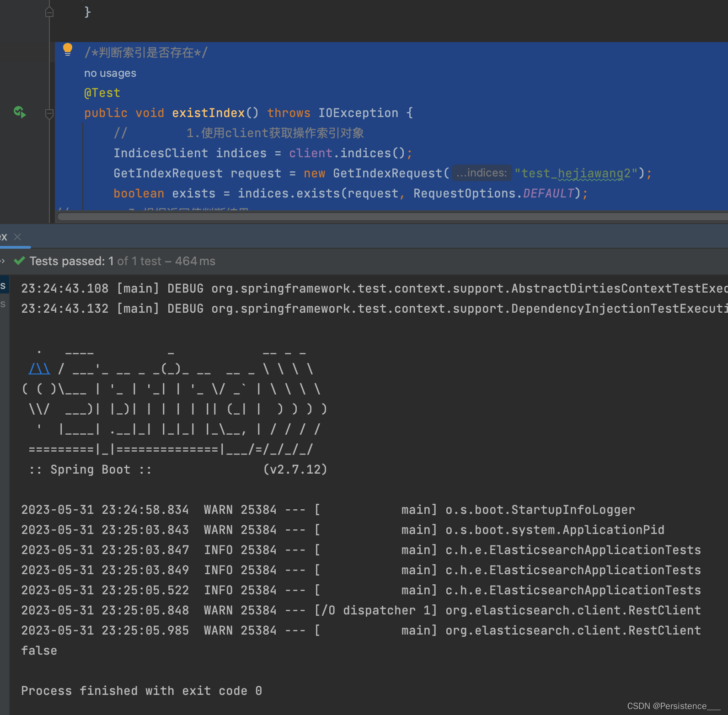
Task: Click 'Process finished with exit code 0' line
Action: coord(141,691)
